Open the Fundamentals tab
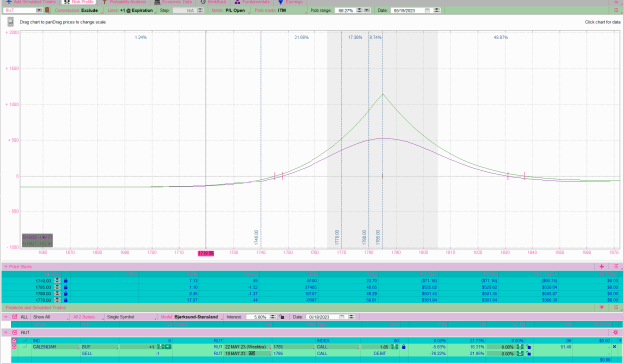 252,2
